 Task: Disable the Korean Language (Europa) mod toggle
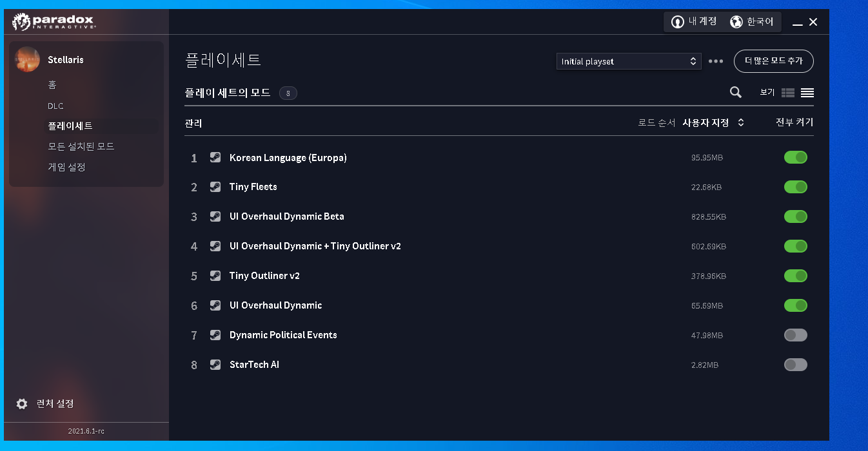(x=796, y=157)
